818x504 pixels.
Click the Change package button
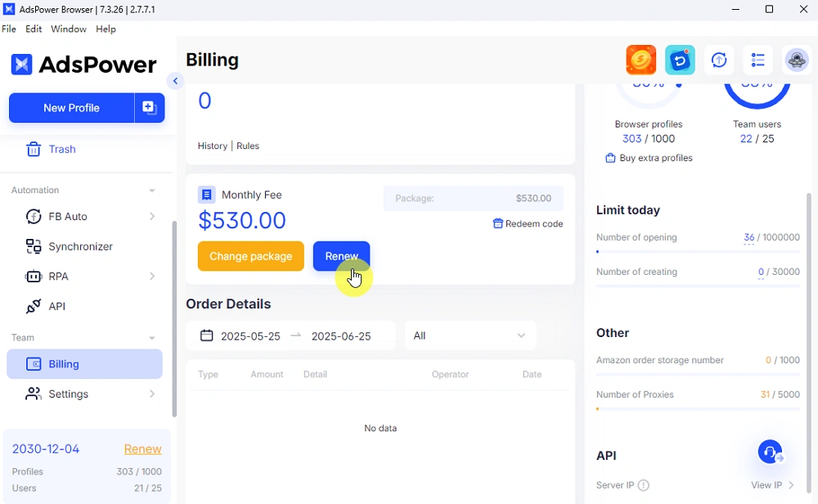251,256
